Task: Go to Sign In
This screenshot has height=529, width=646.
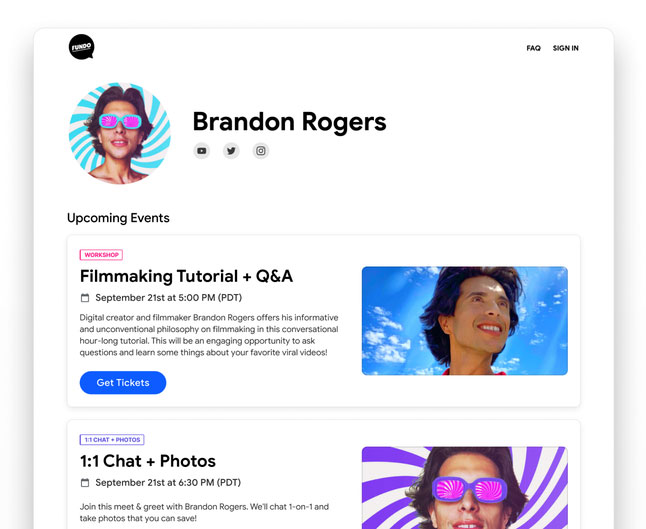Action: click(565, 48)
